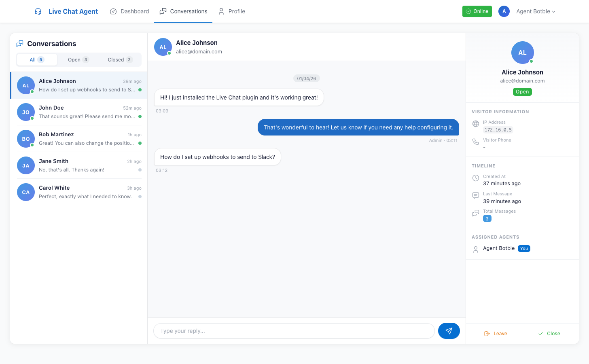Viewport: 589px width, 364px height.
Task: Click the Online status badge
Action: (x=477, y=11)
